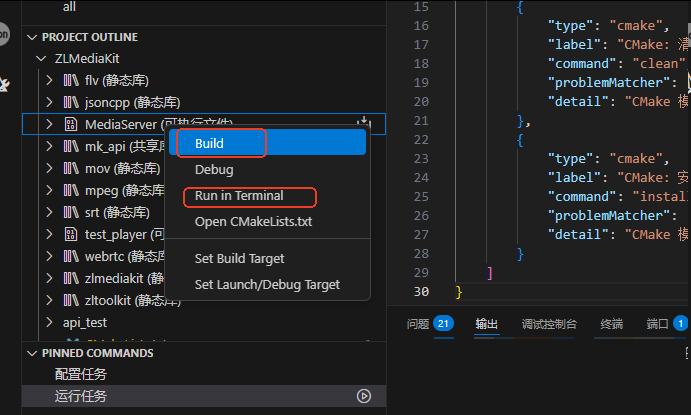Click the srt static library icon

(x=71, y=212)
